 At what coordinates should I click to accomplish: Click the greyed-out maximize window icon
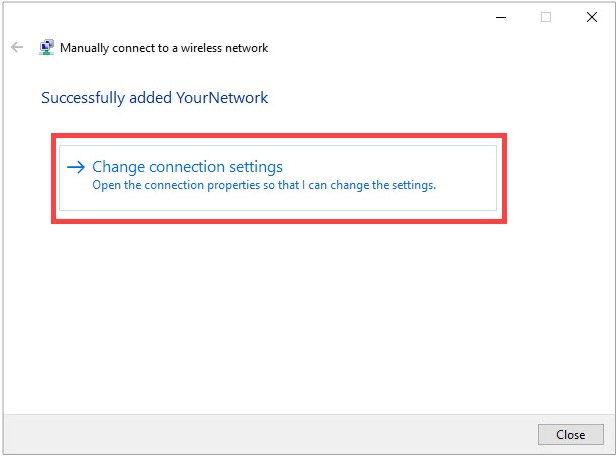546,17
